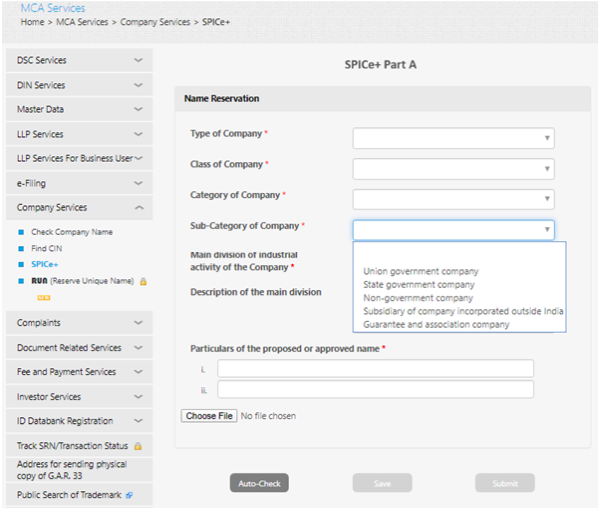The width and height of the screenshot is (600, 510).
Task: Select Union government company option
Action: 421,271
